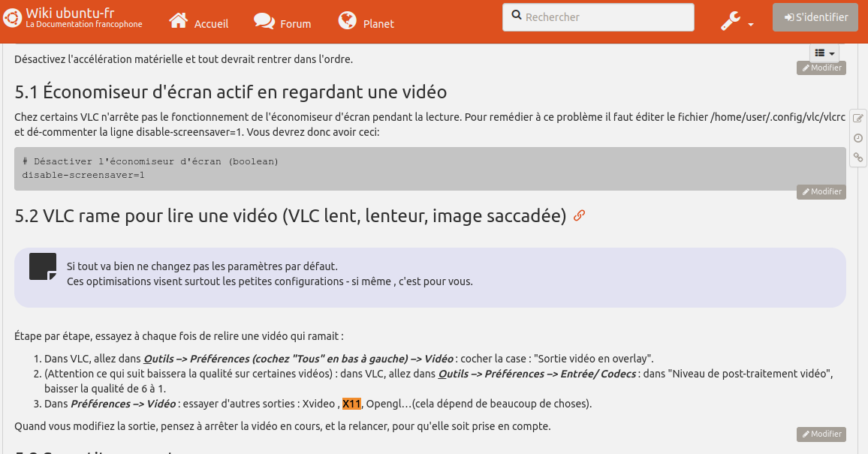This screenshot has width=868, height=454.
Task: Go to the Accueil page
Action: 211,24
